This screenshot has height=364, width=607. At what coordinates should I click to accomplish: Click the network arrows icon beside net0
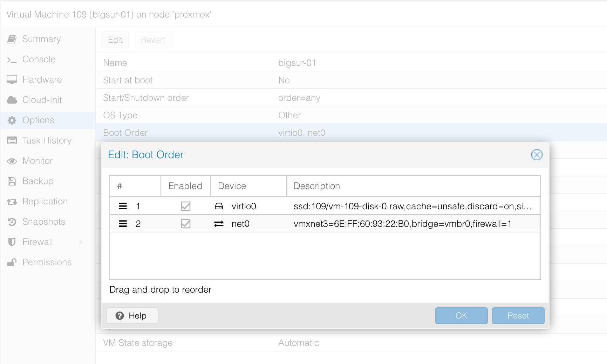219,224
